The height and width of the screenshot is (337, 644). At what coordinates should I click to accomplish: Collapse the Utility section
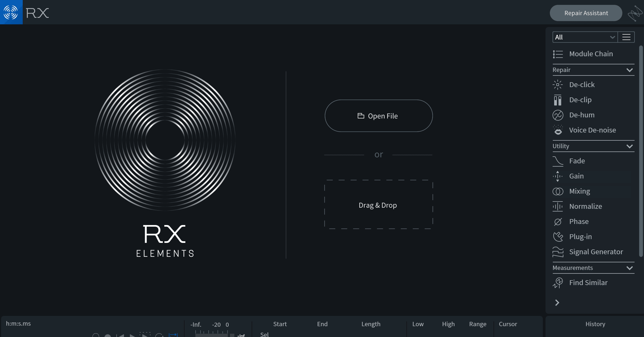[x=629, y=146]
